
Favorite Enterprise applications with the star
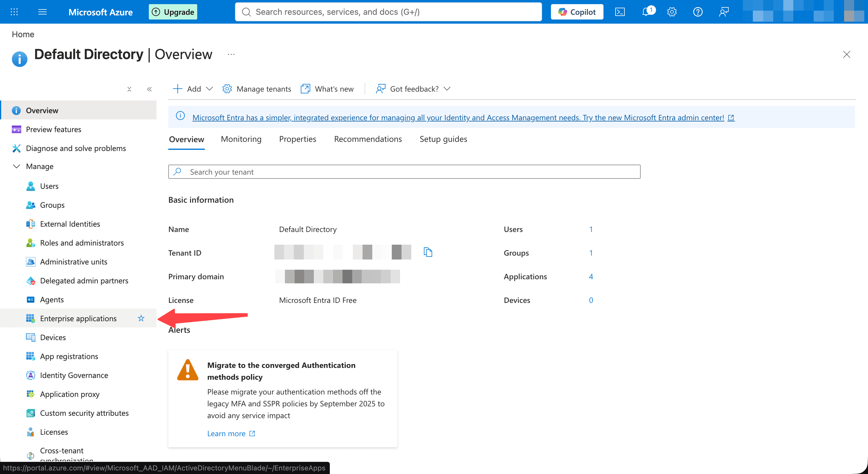[141, 318]
